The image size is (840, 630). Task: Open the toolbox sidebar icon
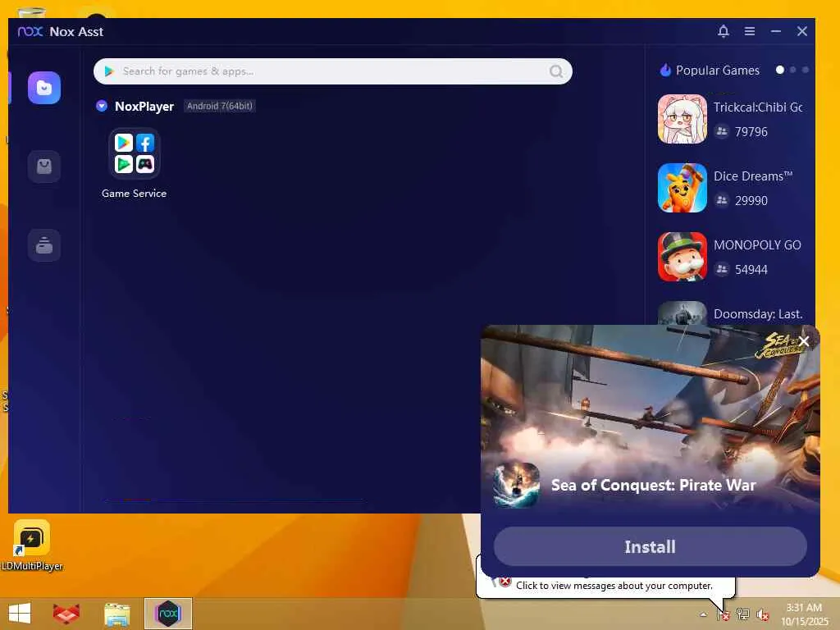pos(44,245)
